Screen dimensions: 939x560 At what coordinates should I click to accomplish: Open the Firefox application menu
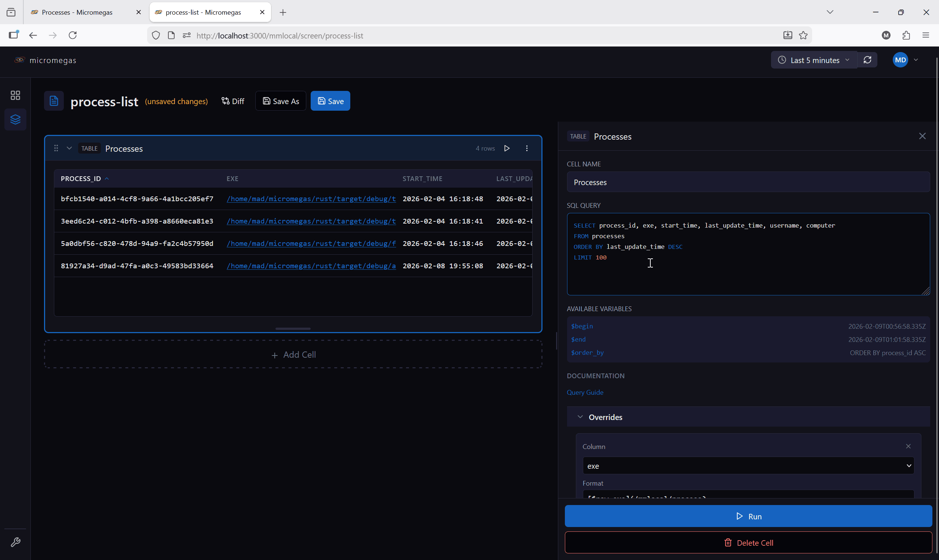click(x=925, y=35)
